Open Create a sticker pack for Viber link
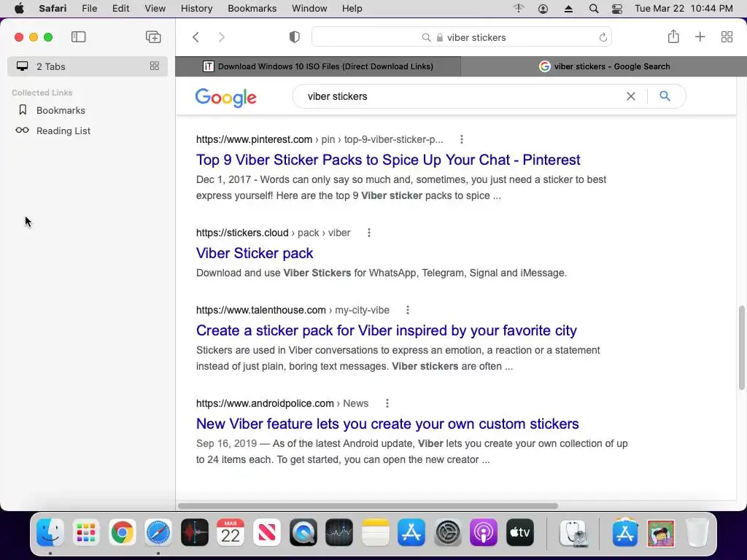Viewport: 747px width, 560px height. (x=387, y=330)
